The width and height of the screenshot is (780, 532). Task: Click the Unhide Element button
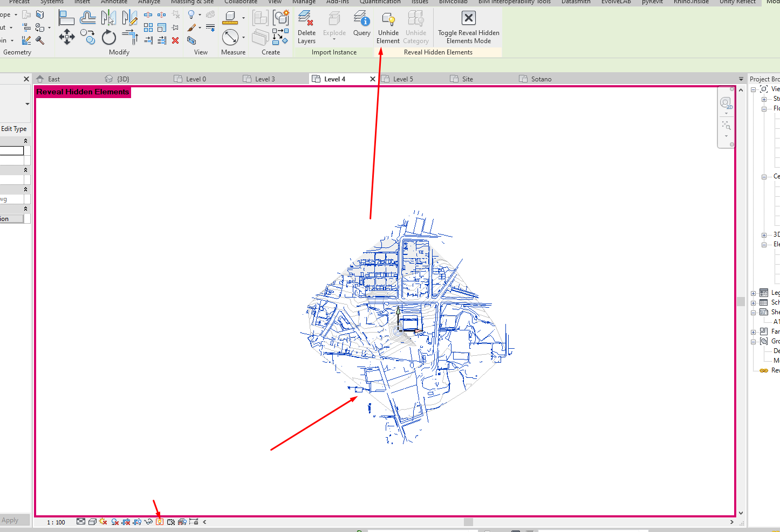tap(388, 28)
